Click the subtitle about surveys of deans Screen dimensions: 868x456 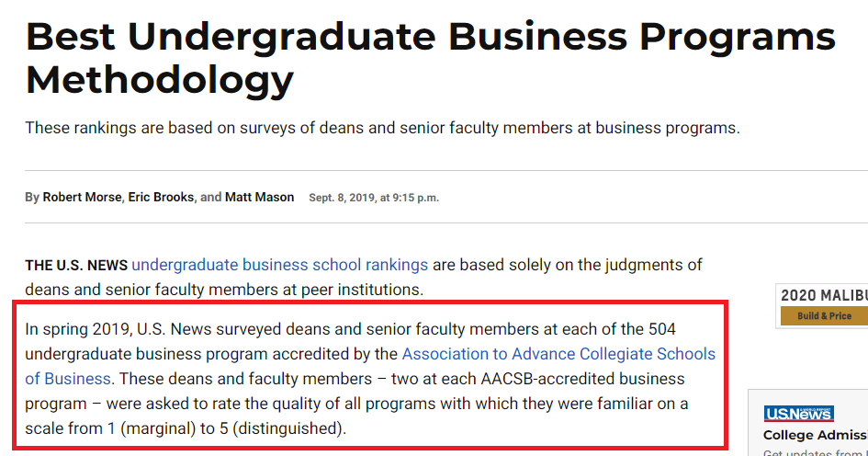coord(382,128)
